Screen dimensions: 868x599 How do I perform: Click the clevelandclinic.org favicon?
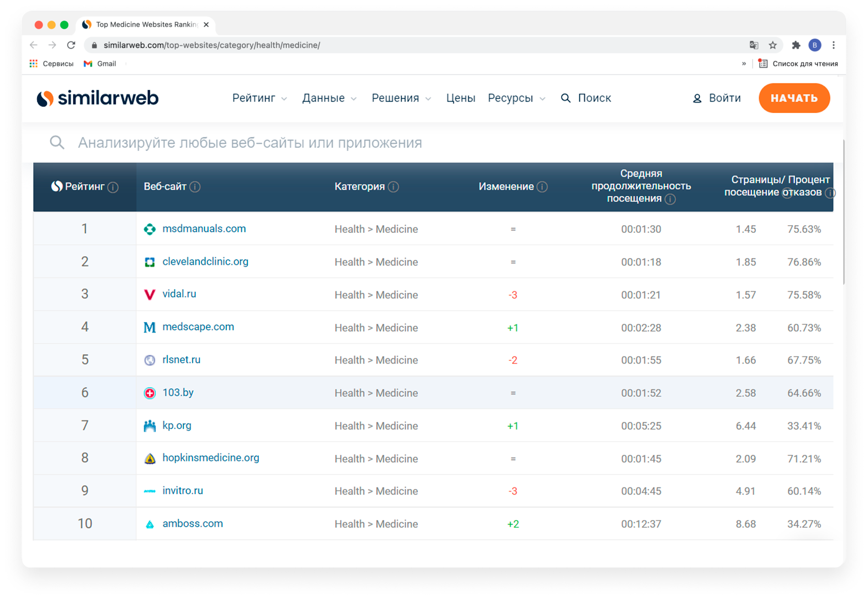click(150, 262)
